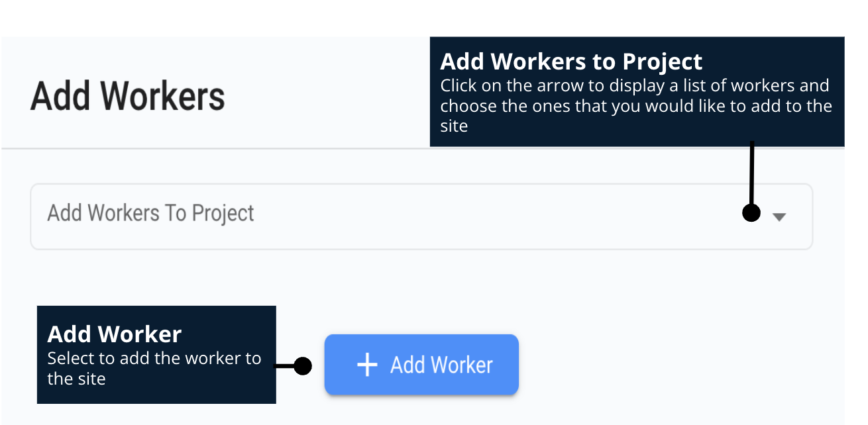
Task: Select the Add Worker tooltip panel
Action: click(156, 354)
